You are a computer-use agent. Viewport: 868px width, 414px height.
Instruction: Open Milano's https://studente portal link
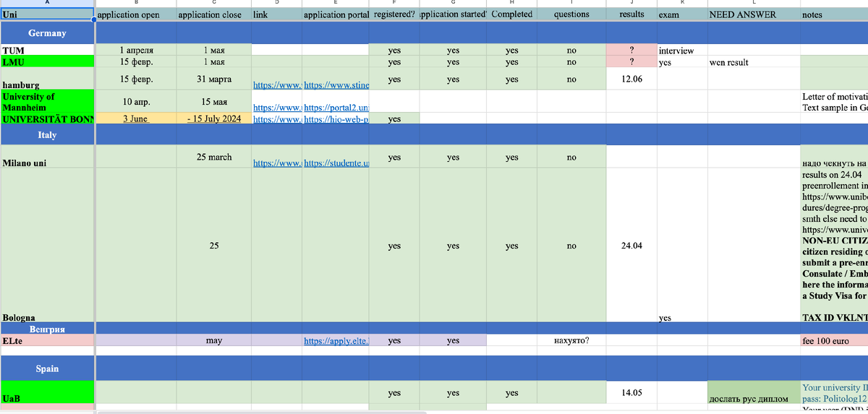click(336, 164)
